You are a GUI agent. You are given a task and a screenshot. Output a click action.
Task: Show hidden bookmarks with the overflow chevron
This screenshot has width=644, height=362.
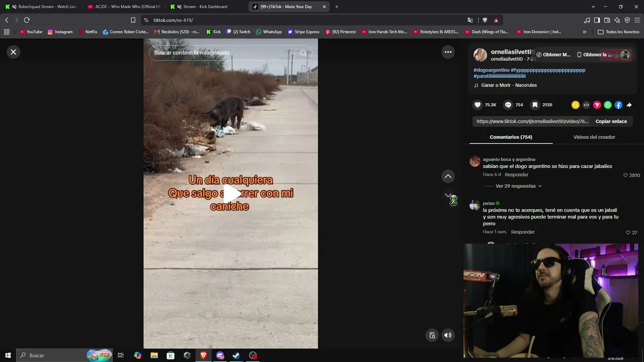584,32
